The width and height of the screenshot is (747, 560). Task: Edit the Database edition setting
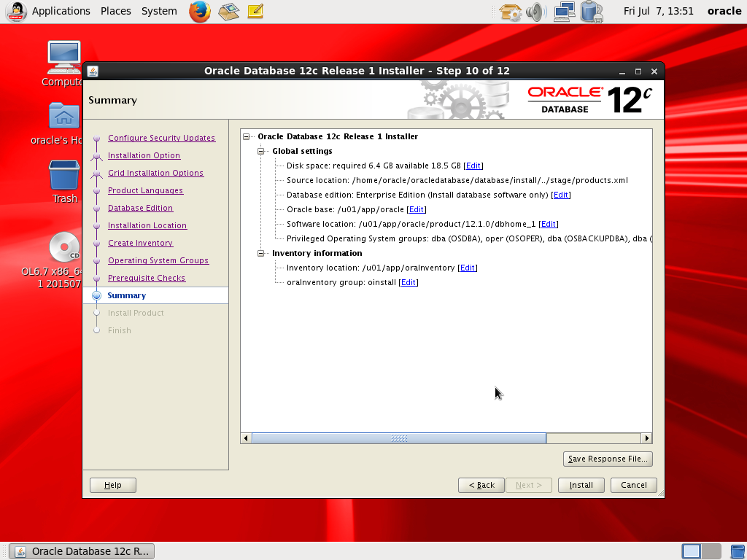pyautogui.click(x=561, y=195)
